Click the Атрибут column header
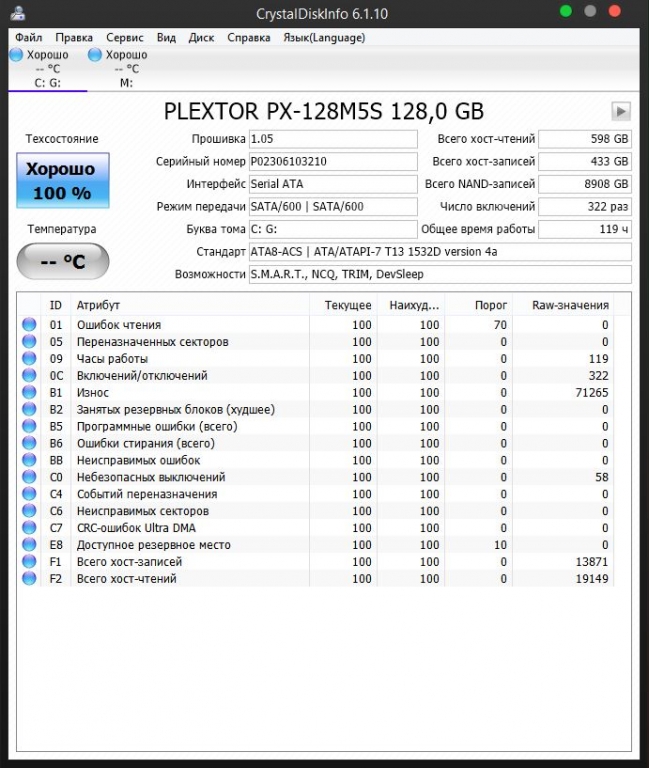649x768 pixels. tap(190, 305)
